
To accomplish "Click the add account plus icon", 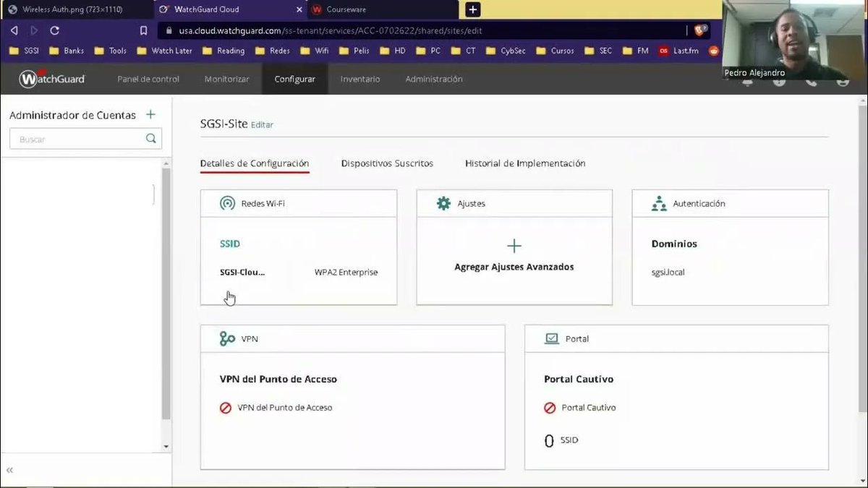I will 150,114.
